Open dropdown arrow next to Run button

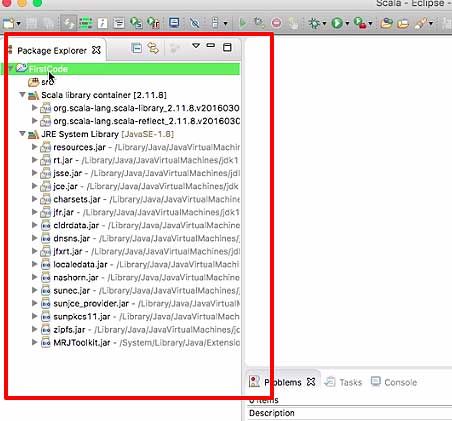(347, 24)
